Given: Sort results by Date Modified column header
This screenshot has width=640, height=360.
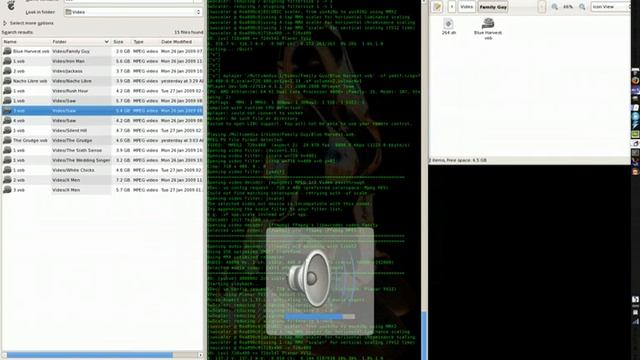Looking at the screenshot, I should pyautogui.click(x=181, y=42).
